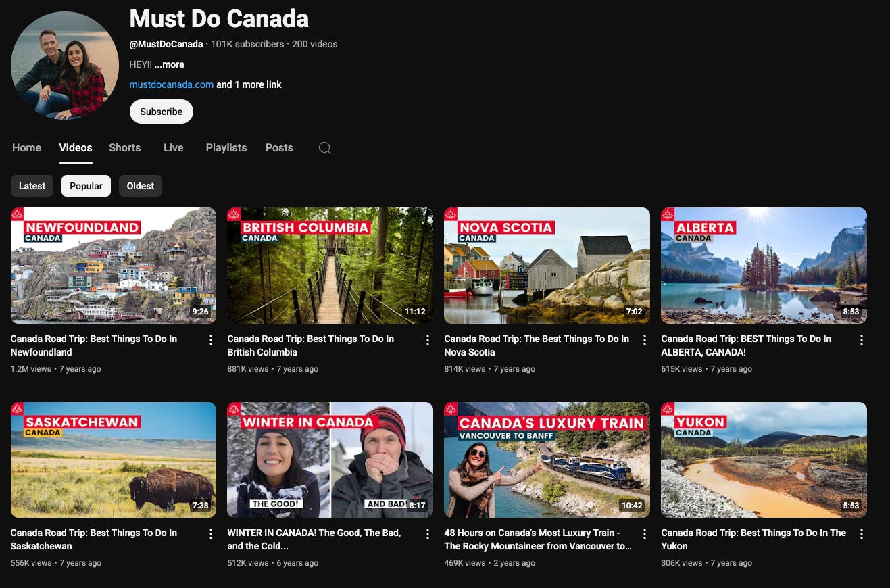
Task: Click the 11:12 duration badge
Action: coord(415,312)
